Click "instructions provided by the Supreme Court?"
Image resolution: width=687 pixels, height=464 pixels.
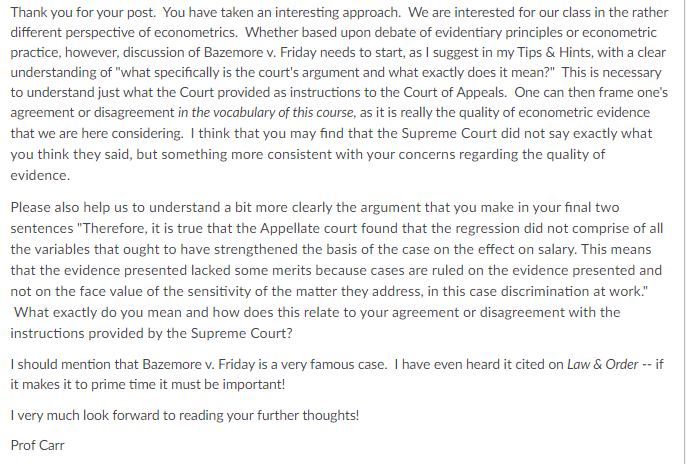(x=151, y=333)
